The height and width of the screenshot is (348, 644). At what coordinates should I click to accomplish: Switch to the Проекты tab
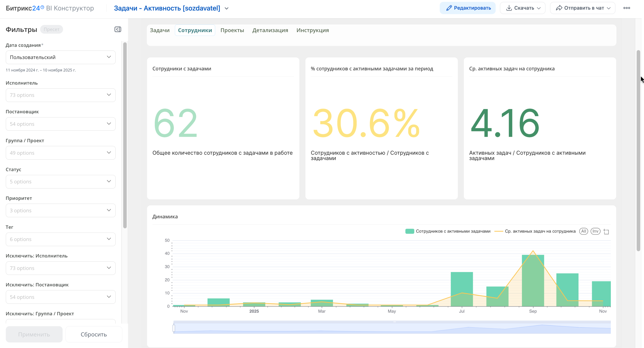click(x=232, y=30)
